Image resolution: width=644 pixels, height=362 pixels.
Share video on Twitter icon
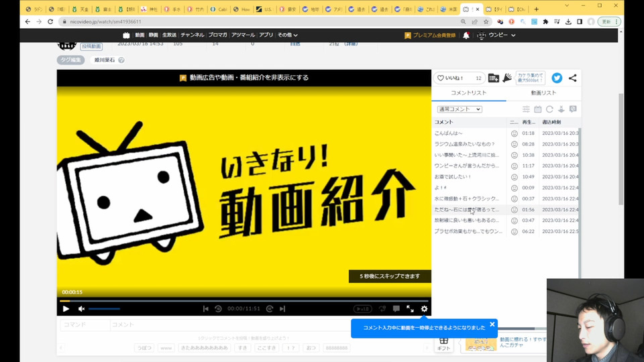[x=557, y=78]
